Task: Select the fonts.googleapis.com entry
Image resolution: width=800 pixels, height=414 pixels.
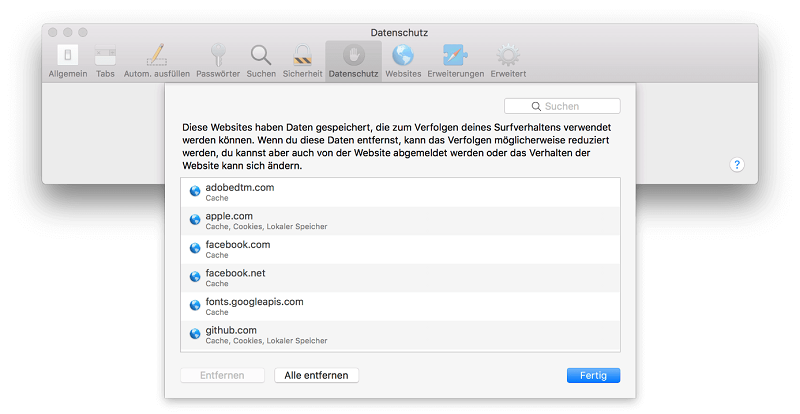Action: coord(401,307)
